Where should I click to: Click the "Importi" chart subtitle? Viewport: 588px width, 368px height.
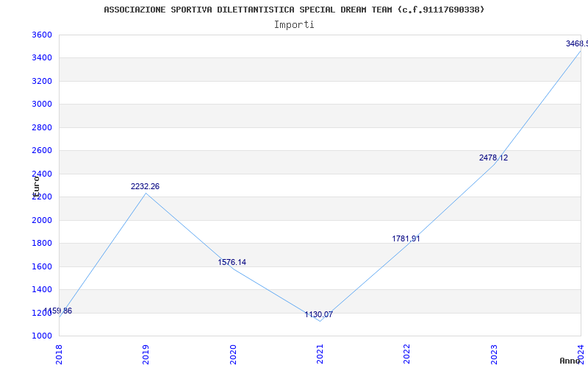pyautogui.click(x=294, y=24)
